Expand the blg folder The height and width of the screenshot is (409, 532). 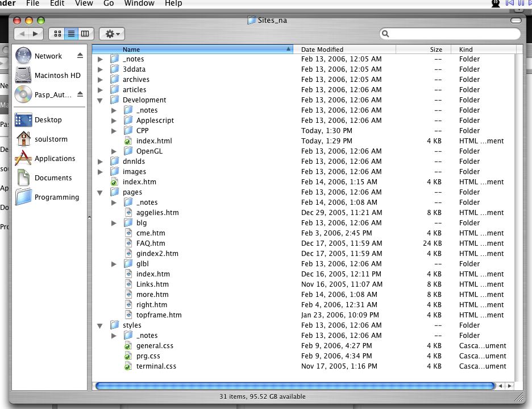114,223
